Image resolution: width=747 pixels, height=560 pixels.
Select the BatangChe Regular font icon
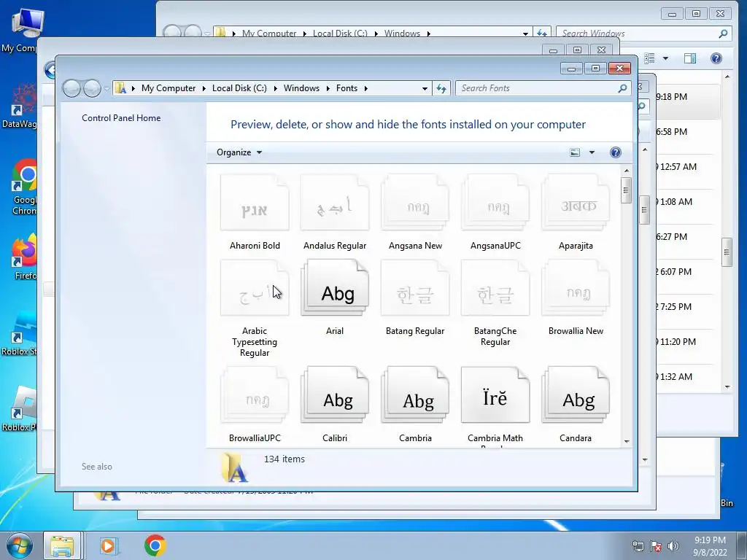495,288
